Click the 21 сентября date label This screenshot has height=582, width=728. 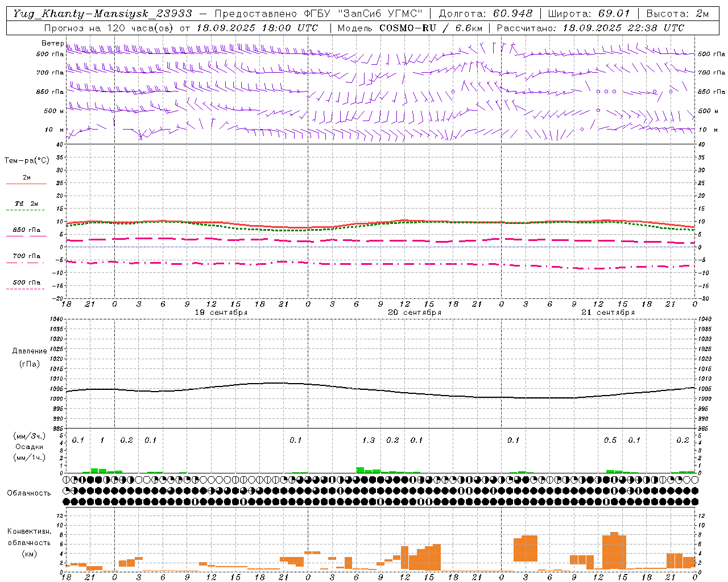pyautogui.click(x=608, y=313)
